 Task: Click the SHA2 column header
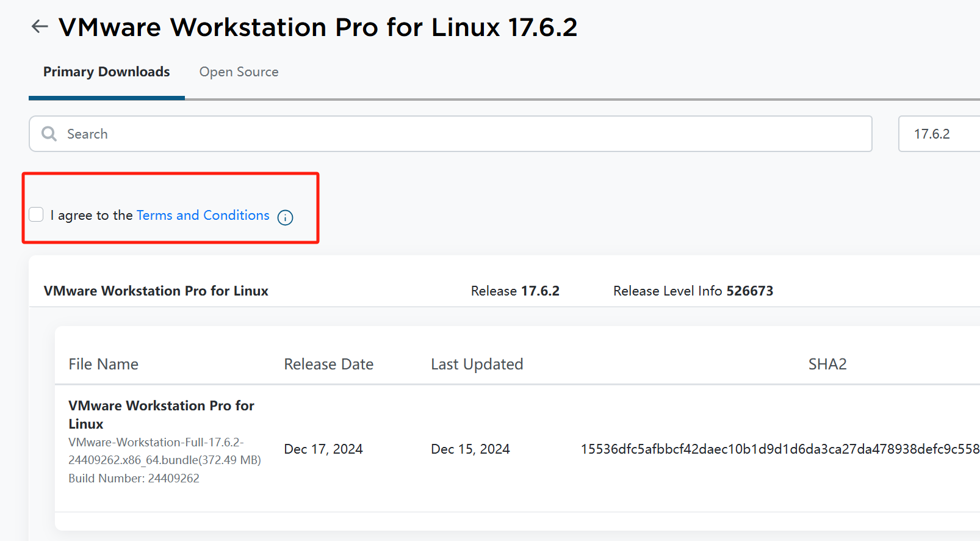click(827, 364)
